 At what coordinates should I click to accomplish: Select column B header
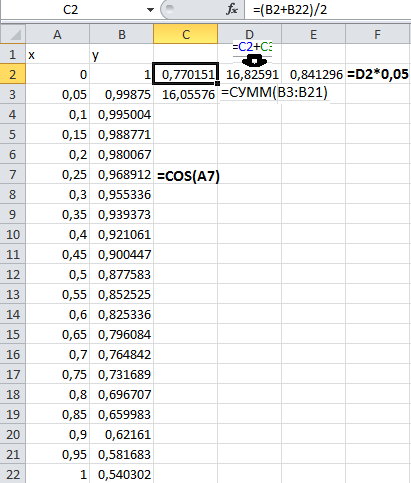coord(122,34)
